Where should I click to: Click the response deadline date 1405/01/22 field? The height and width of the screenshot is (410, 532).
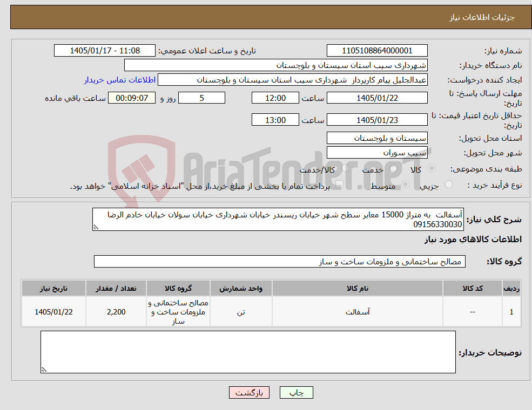tap(377, 98)
